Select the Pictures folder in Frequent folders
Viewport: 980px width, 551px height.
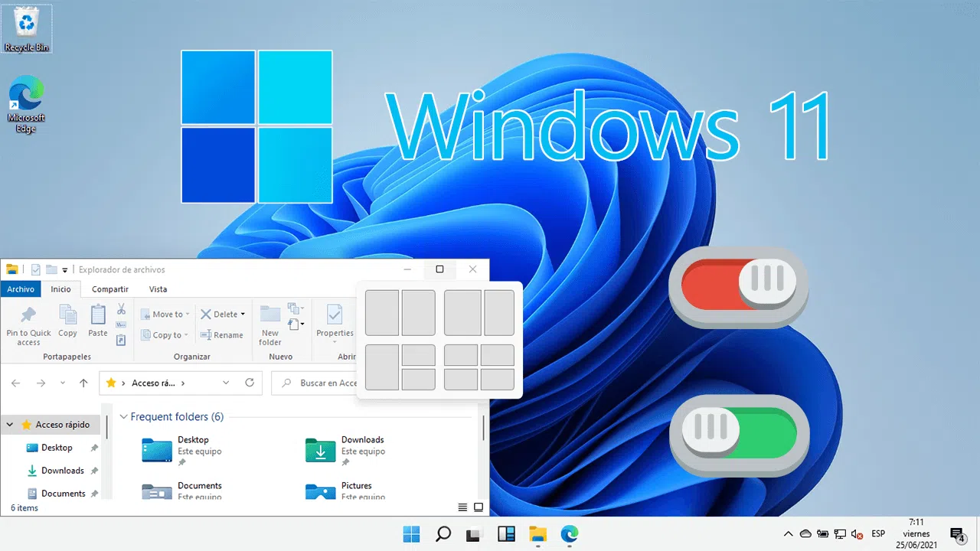(x=346, y=491)
